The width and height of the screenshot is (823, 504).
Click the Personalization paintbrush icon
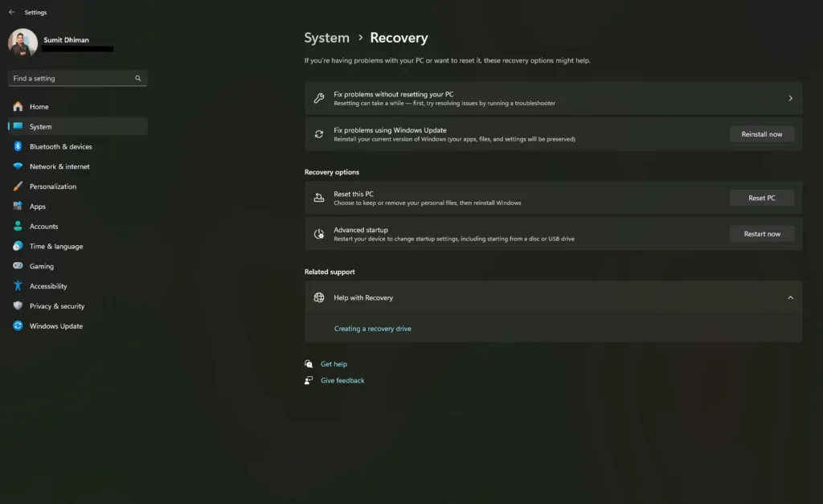[x=18, y=186]
